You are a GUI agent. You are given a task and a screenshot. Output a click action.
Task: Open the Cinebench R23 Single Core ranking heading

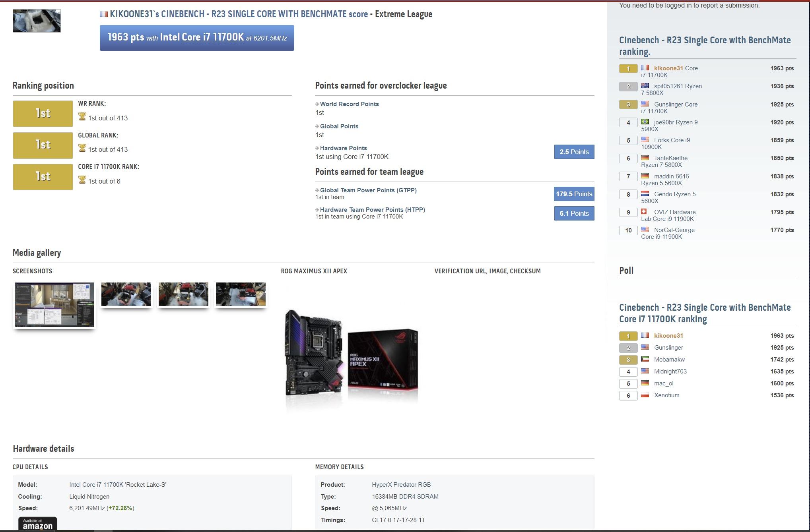point(705,46)
